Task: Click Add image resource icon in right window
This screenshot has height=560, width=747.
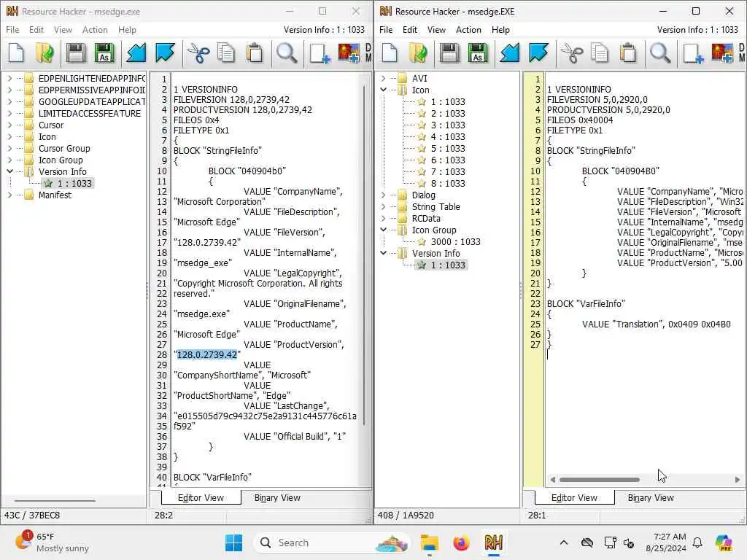Action: pyautogui.click(x=722, y=52)
